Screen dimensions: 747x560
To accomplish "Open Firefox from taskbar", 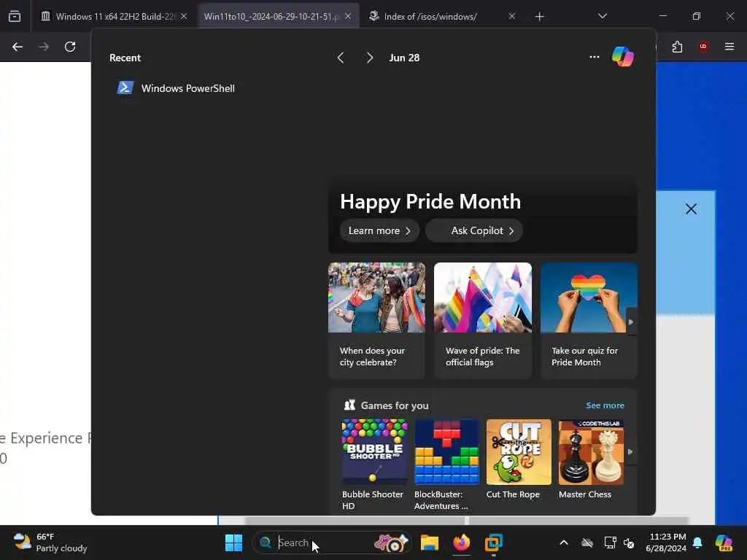I will click(461, 542).
